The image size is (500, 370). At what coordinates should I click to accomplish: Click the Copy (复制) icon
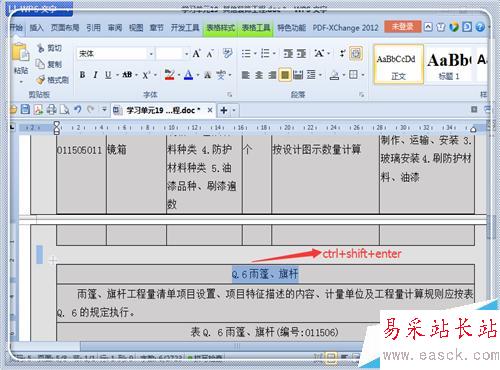pyautogui.click(x=40, y=64)
